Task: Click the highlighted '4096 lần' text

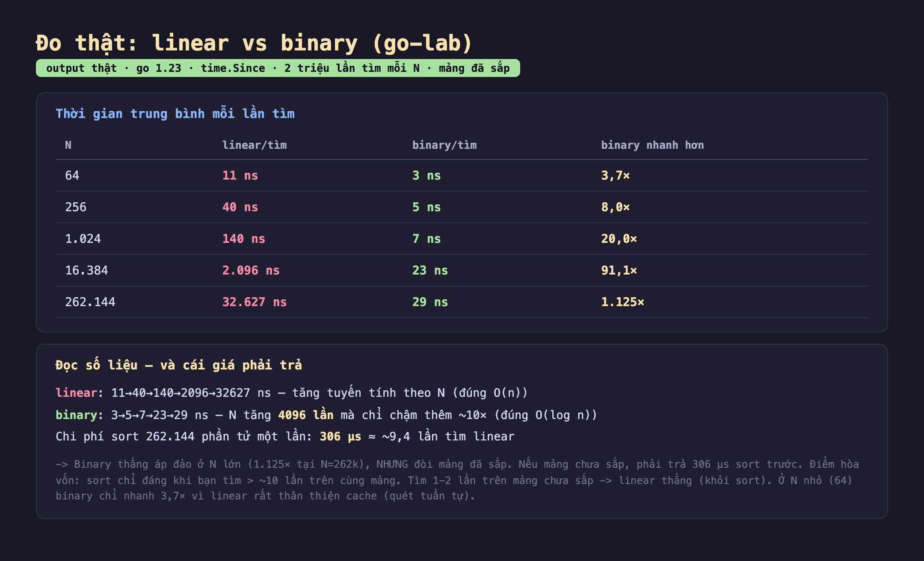Action: (306, 415)
